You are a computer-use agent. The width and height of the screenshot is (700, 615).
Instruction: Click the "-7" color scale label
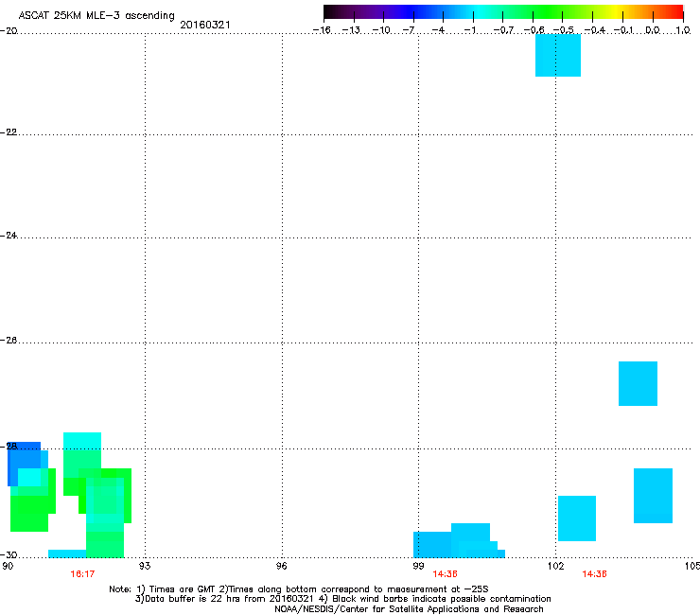click(x=409, y=30)
